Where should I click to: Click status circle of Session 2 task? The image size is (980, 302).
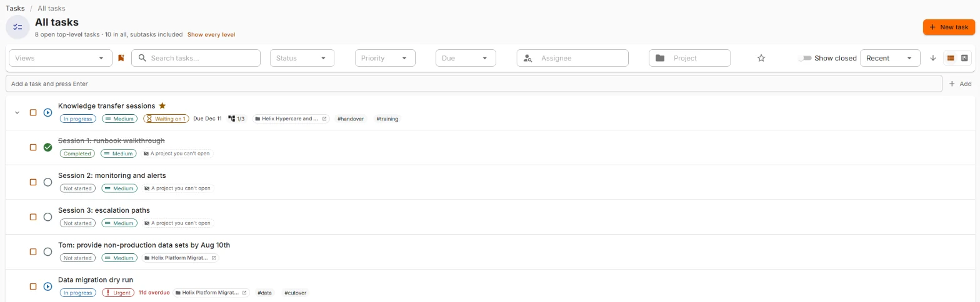47,182
